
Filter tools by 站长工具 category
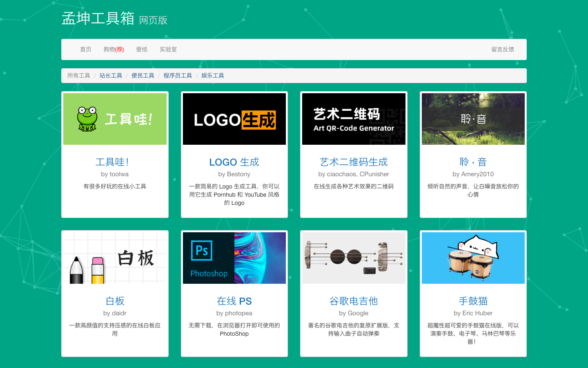pyautogui.click(x=111, y=75)
